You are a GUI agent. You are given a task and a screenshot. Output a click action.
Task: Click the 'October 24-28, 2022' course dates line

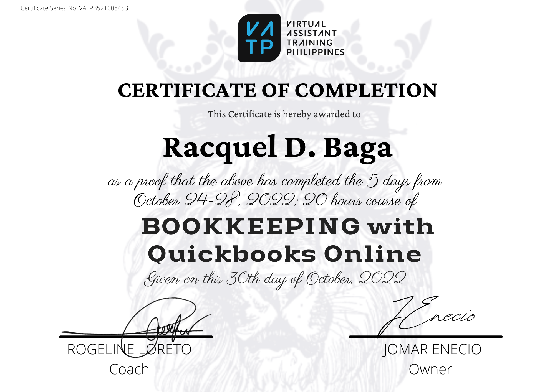coord(276,200)
